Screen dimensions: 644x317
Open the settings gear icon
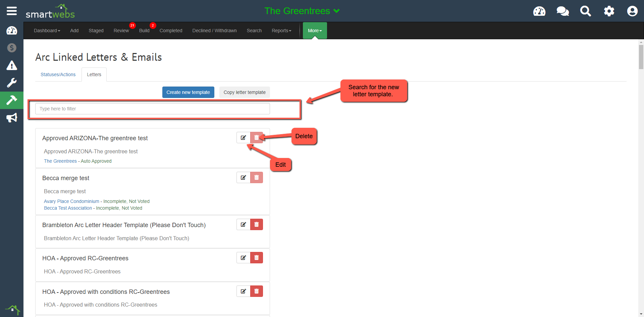[609, 11]
